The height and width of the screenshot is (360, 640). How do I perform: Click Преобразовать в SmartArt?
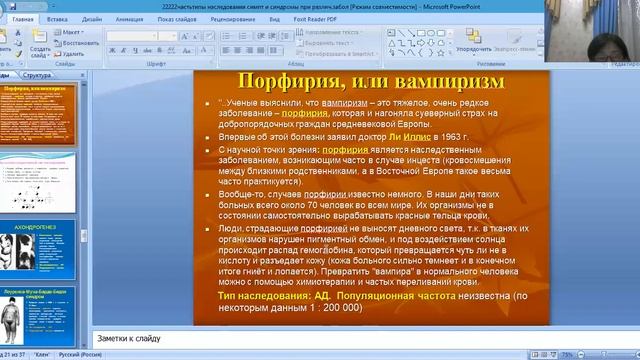tap(336, 53)
